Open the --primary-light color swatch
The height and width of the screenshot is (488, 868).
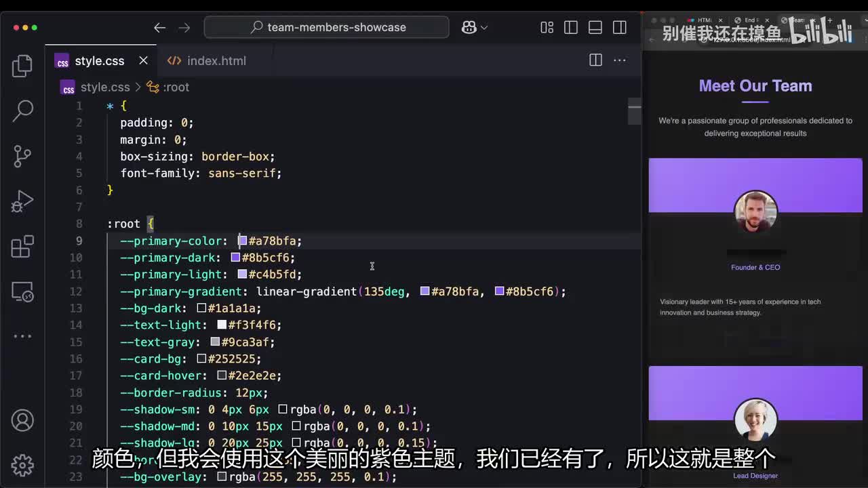coord(242,274)
